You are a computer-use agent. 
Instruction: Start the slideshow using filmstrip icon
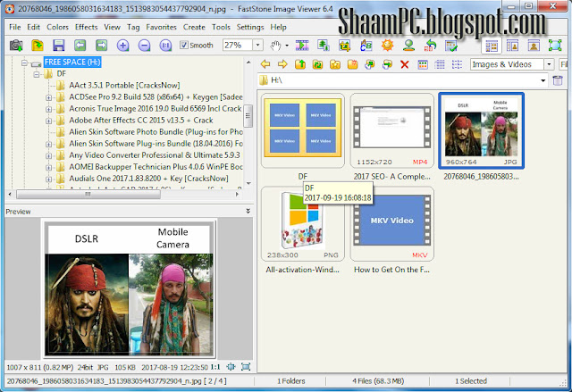pyautogui.click(x=302, y=46)
